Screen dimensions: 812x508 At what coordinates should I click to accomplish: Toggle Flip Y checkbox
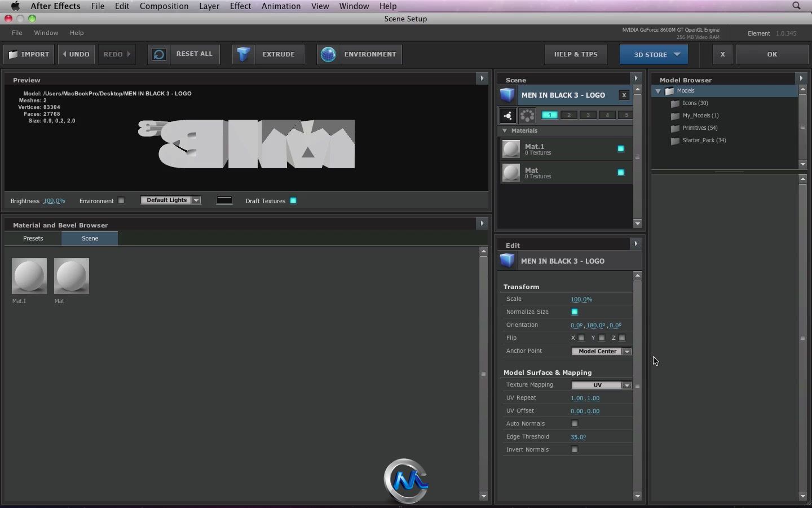click(x=602, y=338)
